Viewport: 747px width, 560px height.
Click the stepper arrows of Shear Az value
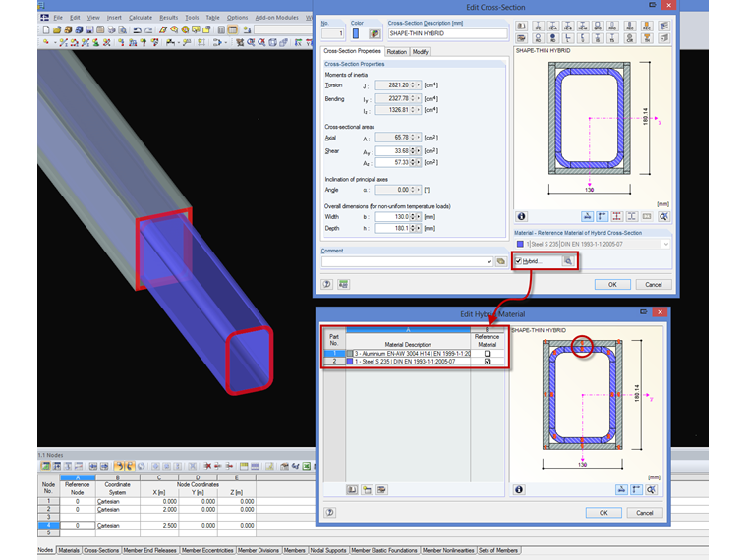click(x=413, y=162)
